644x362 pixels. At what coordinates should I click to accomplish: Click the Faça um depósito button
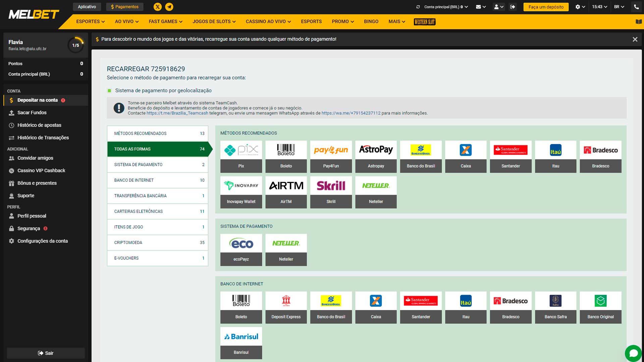click(546, 7)
